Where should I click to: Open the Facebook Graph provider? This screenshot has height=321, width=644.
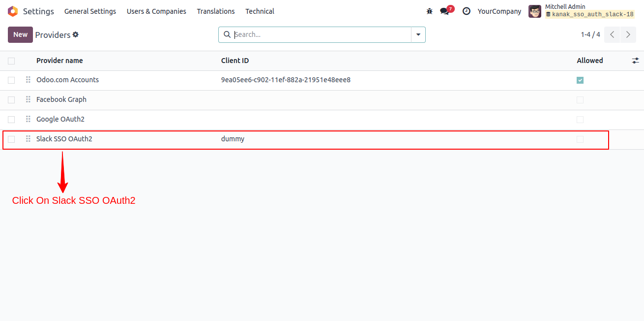point(61,99)
